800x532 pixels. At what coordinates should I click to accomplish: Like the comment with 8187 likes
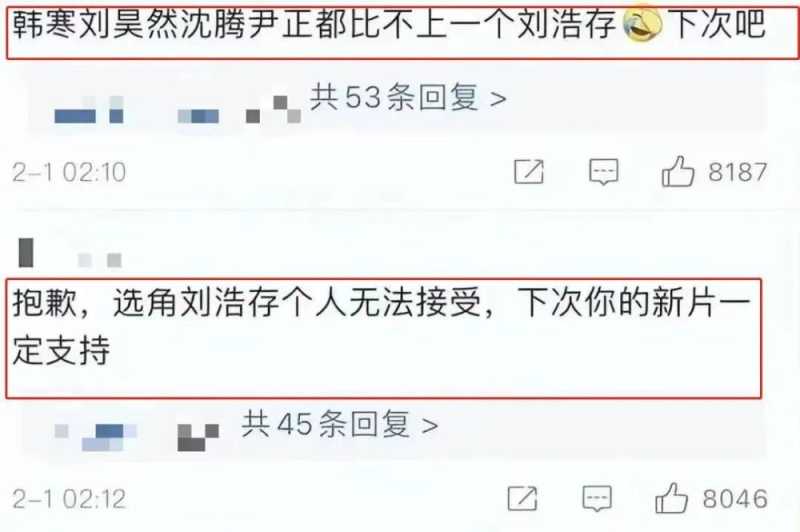(678, 171)
